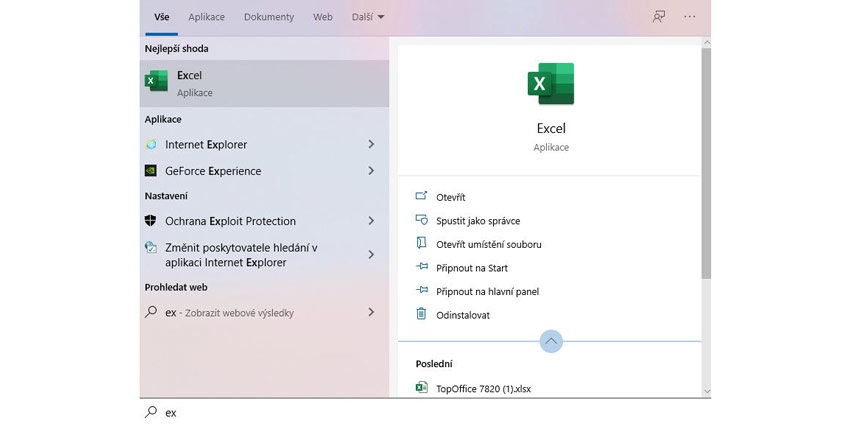This screenshot has width=850, height=425.
Task: Click the change search provider settings icon
Action: tap(151, 248)
